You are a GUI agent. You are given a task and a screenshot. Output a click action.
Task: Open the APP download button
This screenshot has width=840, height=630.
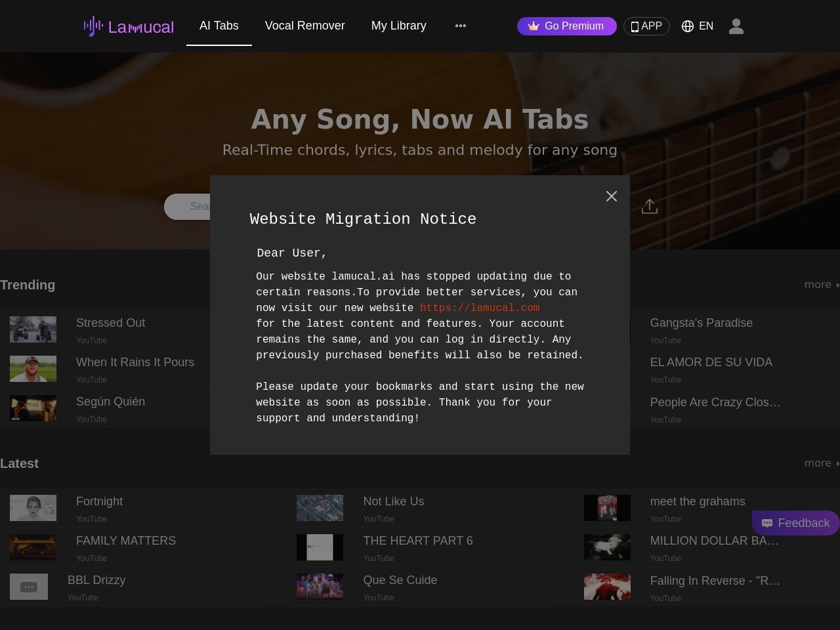[x=646, y=26]
